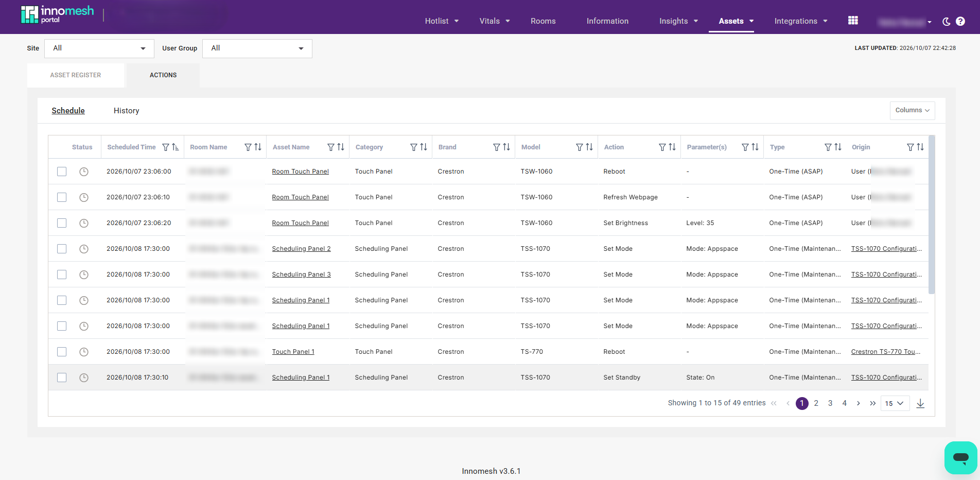Viewport: 980px width, 480px height.
Task: Open Crestron TS-770 origin link
Action: 886,352
